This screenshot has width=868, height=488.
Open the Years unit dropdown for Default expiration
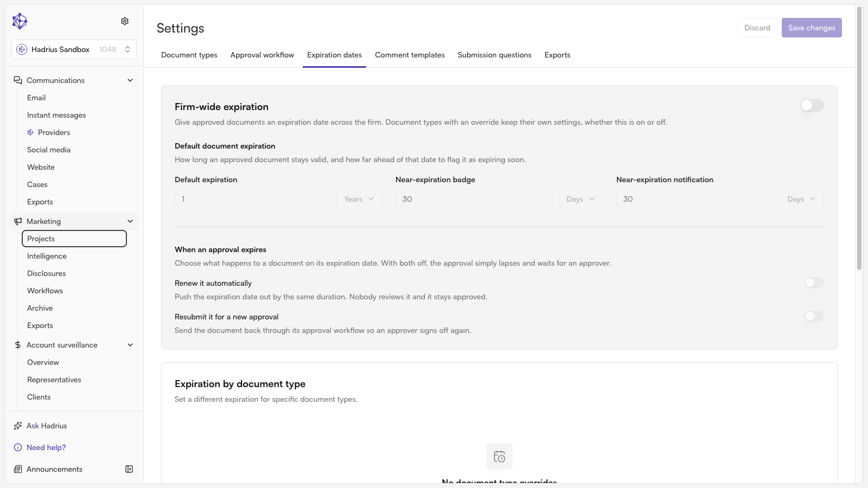tap(360, 199)
